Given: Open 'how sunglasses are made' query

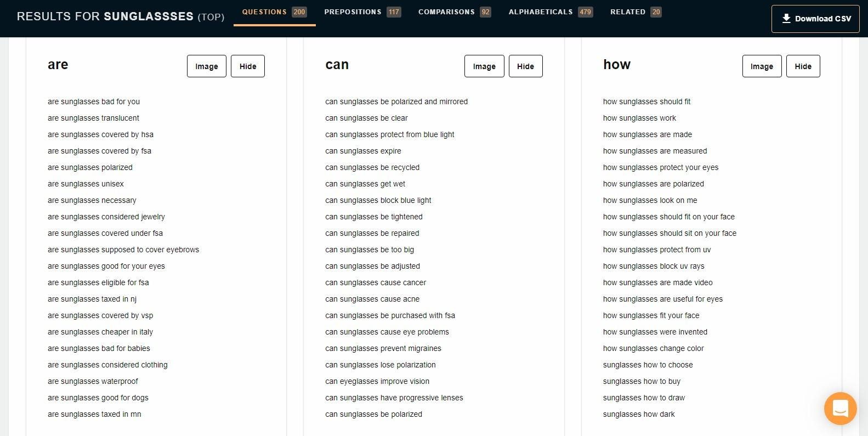Looking at the screenshot, I should click(647, 134).
